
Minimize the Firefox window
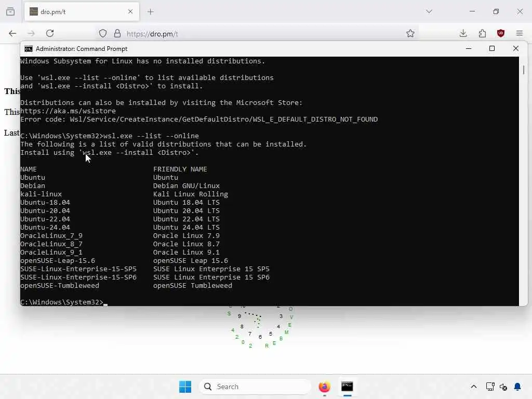472,11
